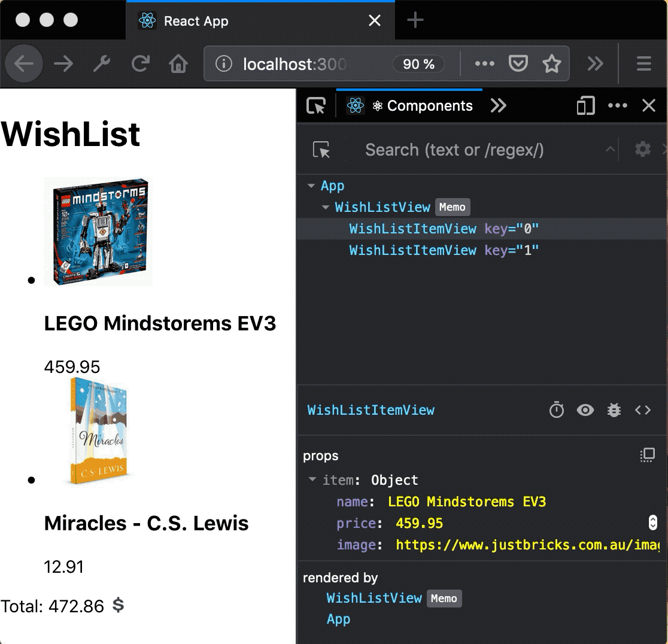
Task: Go to the home page icon
Action: (x=178, y=64)
